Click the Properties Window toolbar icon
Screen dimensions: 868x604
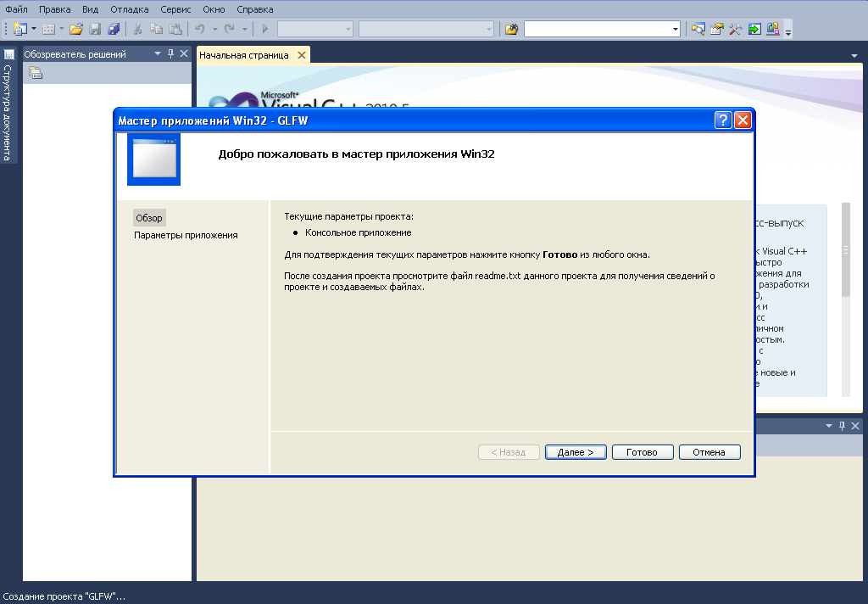[x=717, y=29]
